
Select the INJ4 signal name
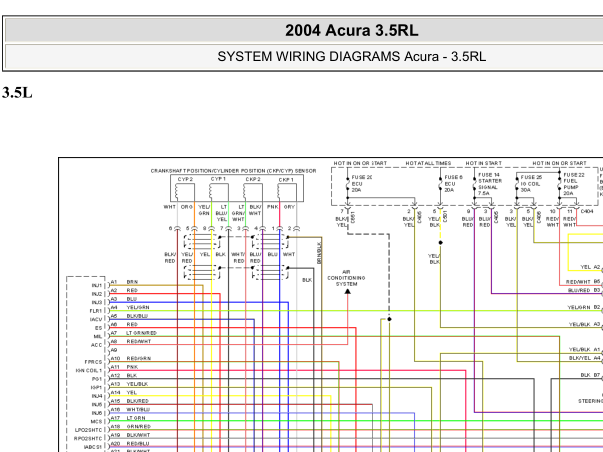click(x=97, y=396)
